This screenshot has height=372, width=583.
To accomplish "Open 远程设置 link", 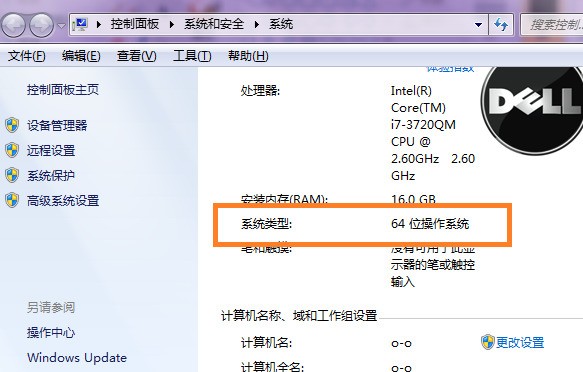I will point(51,151).
